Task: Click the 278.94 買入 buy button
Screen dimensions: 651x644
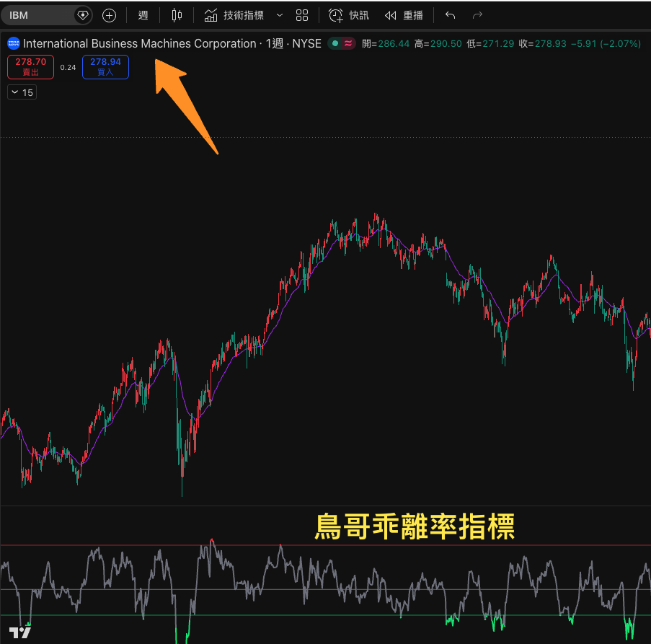Action: pos(105,67)
